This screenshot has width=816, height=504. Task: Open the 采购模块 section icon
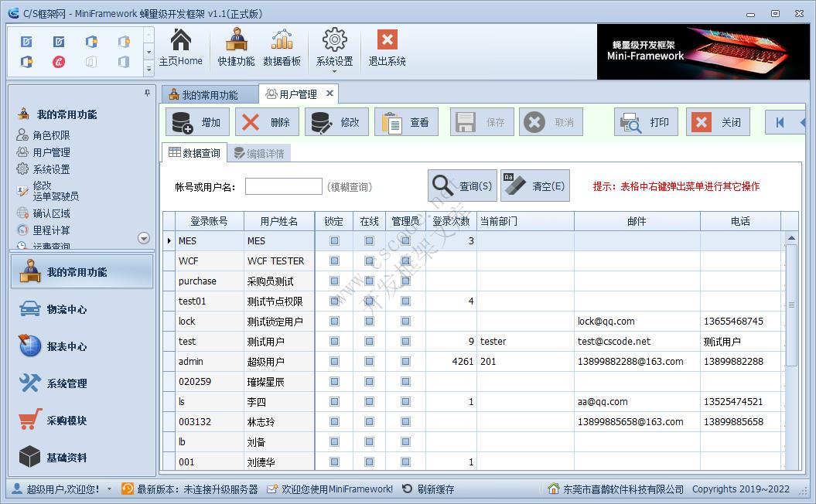29,420
